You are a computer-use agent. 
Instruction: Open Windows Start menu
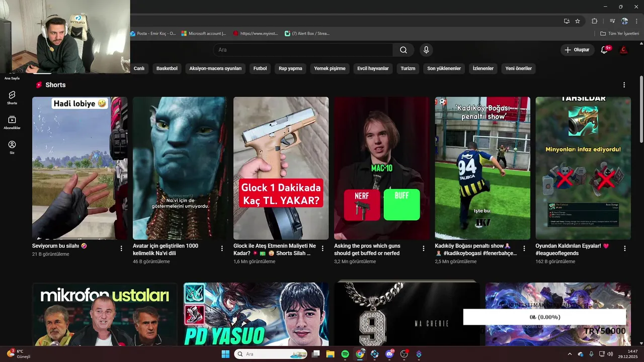(x=225, y=354)
